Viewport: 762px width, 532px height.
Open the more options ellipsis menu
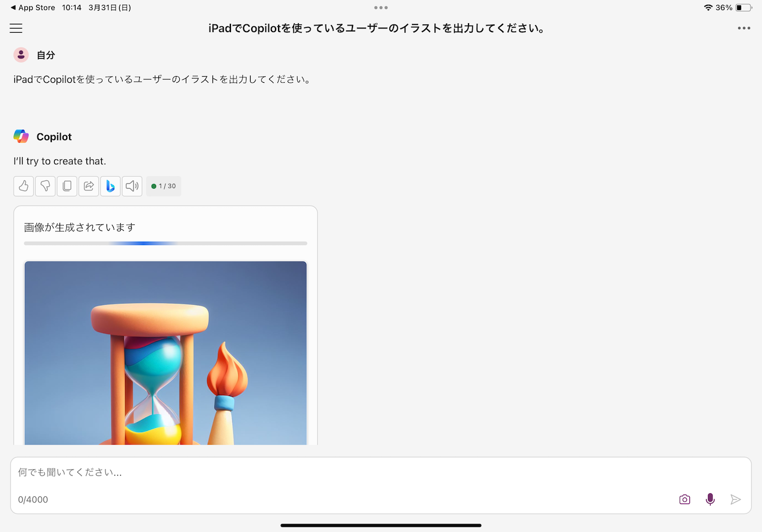pos(744,28)
